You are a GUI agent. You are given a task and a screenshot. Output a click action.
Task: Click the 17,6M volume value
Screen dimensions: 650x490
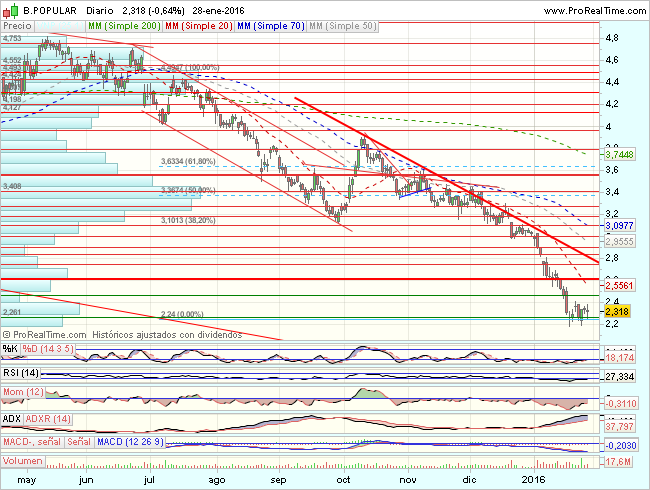click(x=618, y=461)
